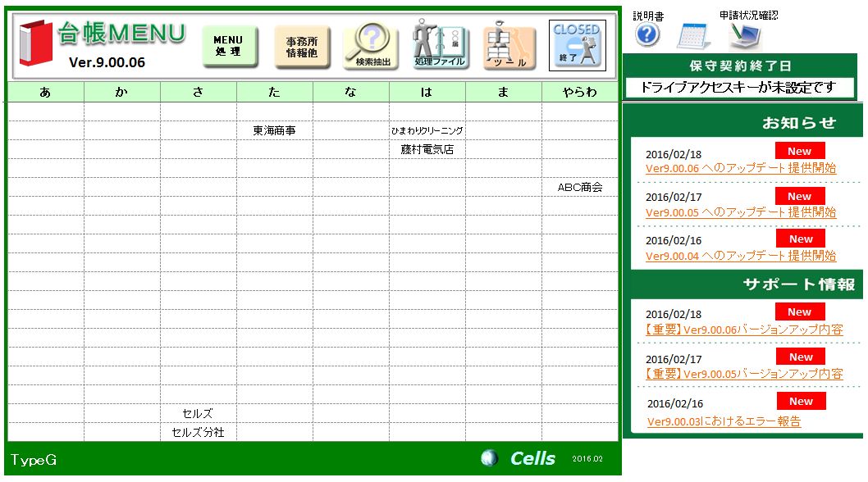Image resolution: width=868 pixels, height=482 pixels.
Task: Open 【重要】Ver9.00.05バージョンアップ内容 link
Action: (x=744, y=374)
